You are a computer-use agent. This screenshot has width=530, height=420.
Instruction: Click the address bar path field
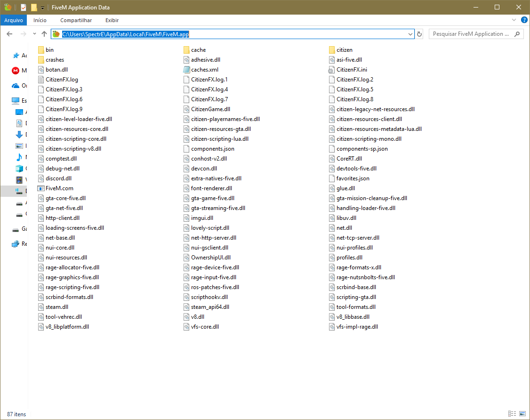point(233,34)
